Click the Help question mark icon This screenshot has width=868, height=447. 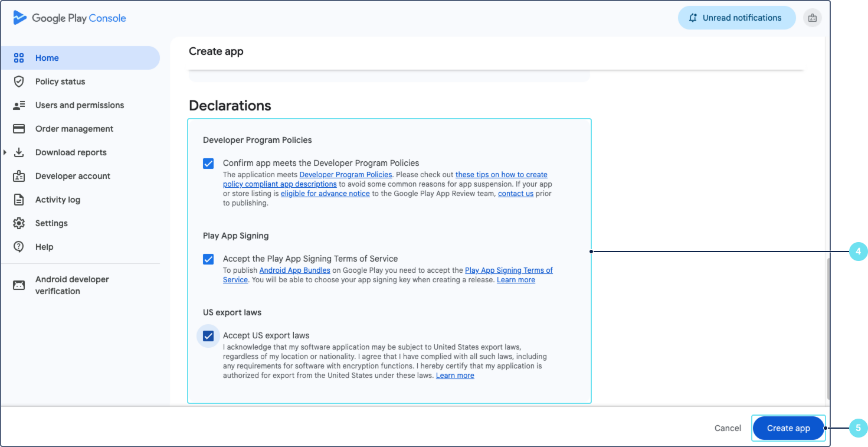19,247
